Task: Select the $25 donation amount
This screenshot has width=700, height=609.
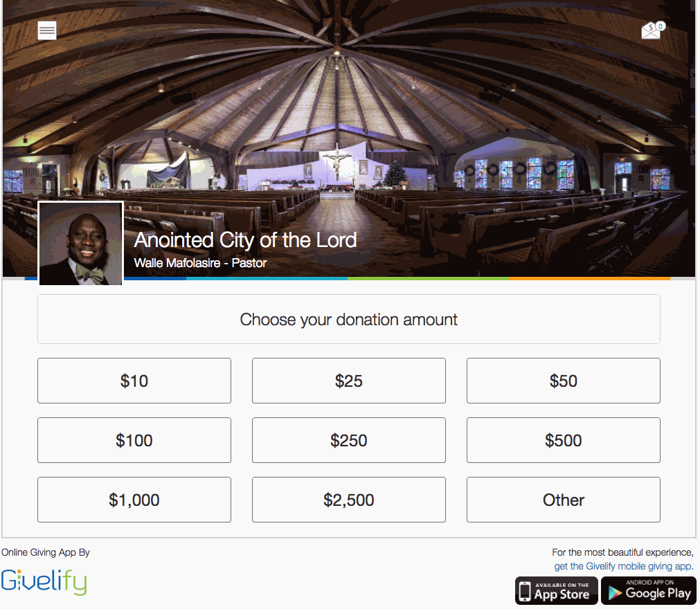Action: pyautogui.click(x=349, y=381)
